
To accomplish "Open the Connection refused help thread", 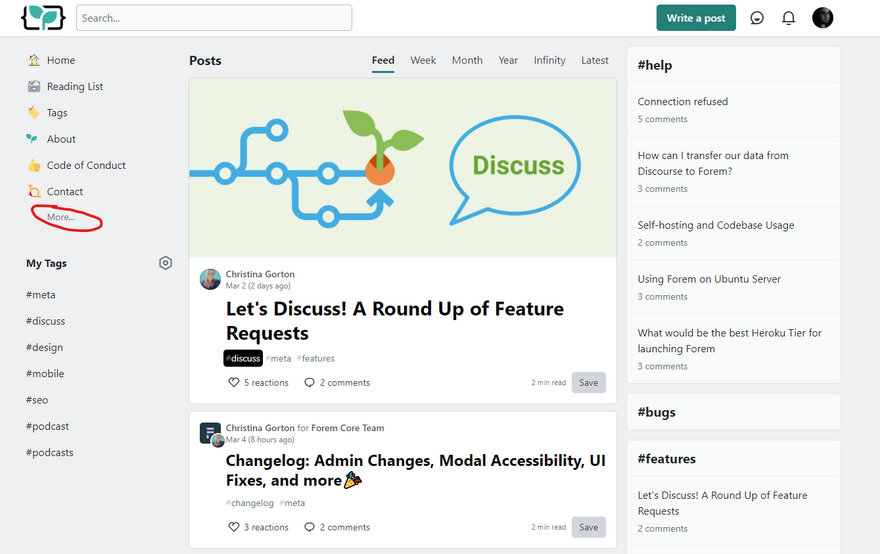I will pos(682,102).
